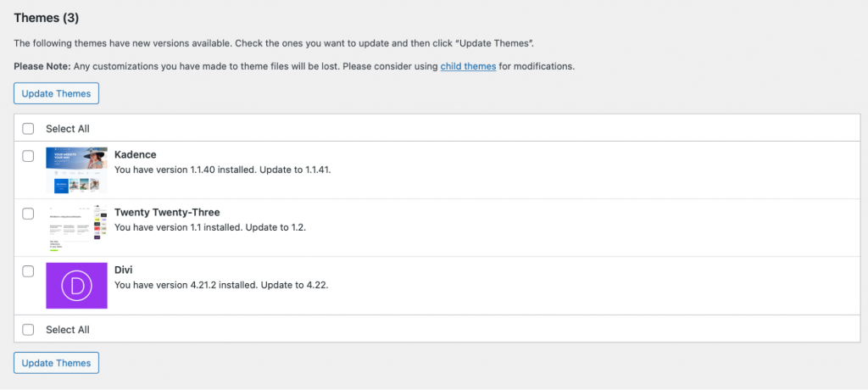The width and height of the screenshot is (868, 390).
Task: Select the Twenty Twenty-Three theme checkbox
Action: (28, 214)
